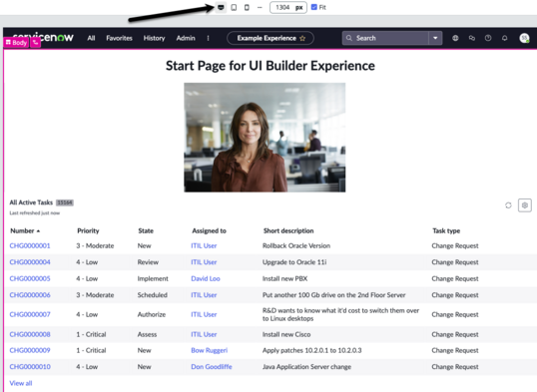Click the ascending sort arrow beside Number
The image size is (537, 392).
[x=38, y=231]
